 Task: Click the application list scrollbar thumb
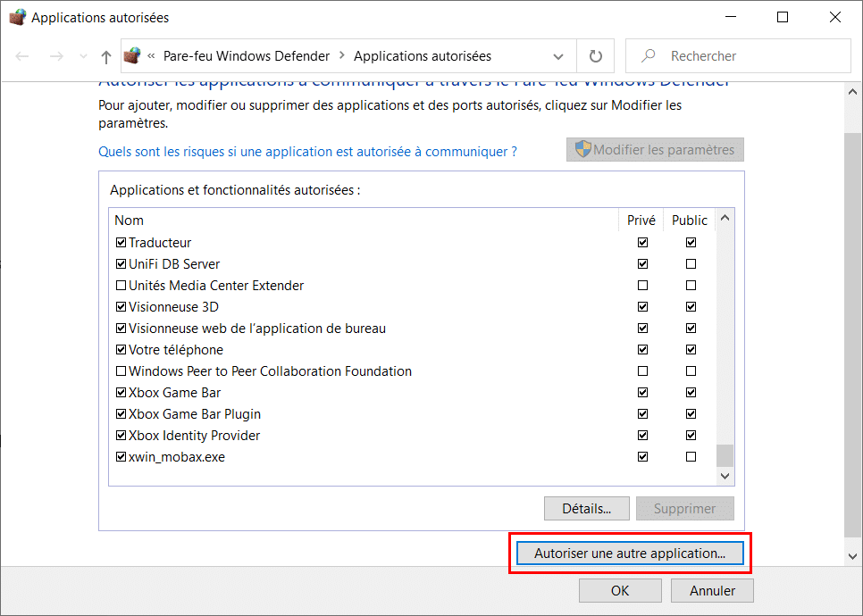point(725,455)
